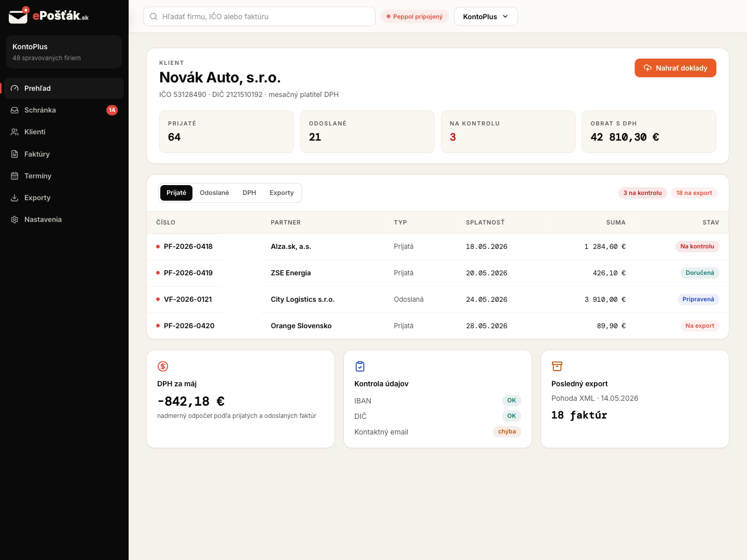Click the Posledný export archive box icon
Image resolution: width=747 pixels, height=560 pixels.
[x=557, y=367]
